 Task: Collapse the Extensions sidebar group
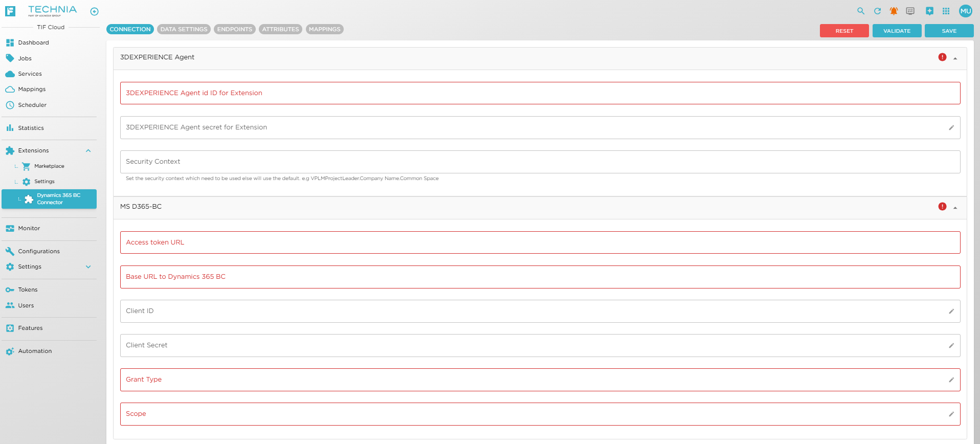(88, 151)
